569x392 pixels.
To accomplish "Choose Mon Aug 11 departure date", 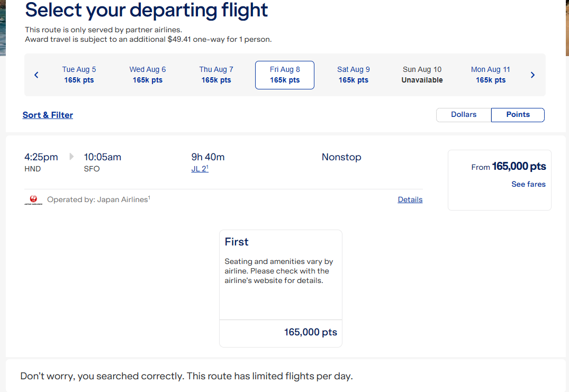I will click(x=491, y=75).
